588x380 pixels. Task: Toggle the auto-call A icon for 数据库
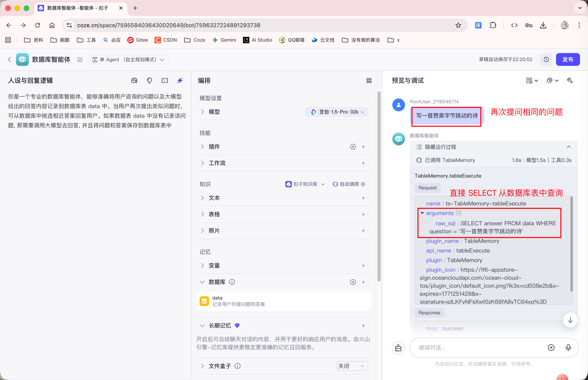coord(353,282)
